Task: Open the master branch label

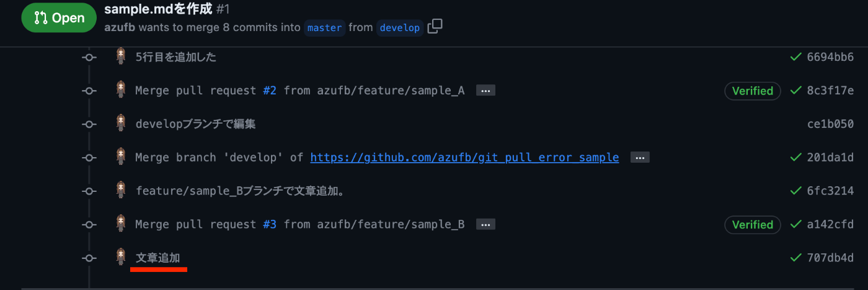Action: tap(324, 28)
